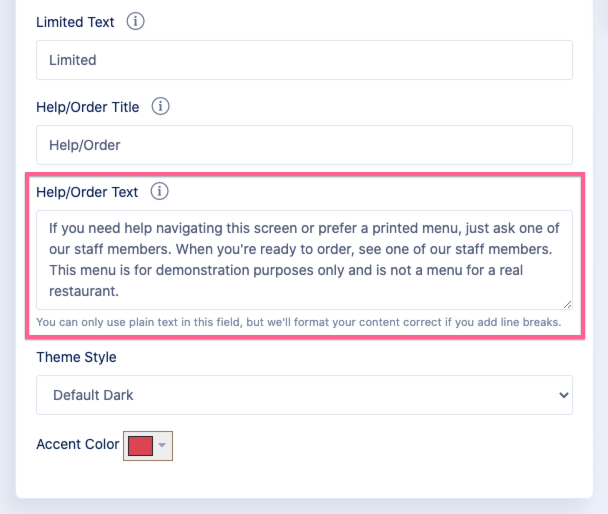Click the red Accent Color swatch
The width and height of the screenshot is (608, 514).
click(x=140, y=445)
